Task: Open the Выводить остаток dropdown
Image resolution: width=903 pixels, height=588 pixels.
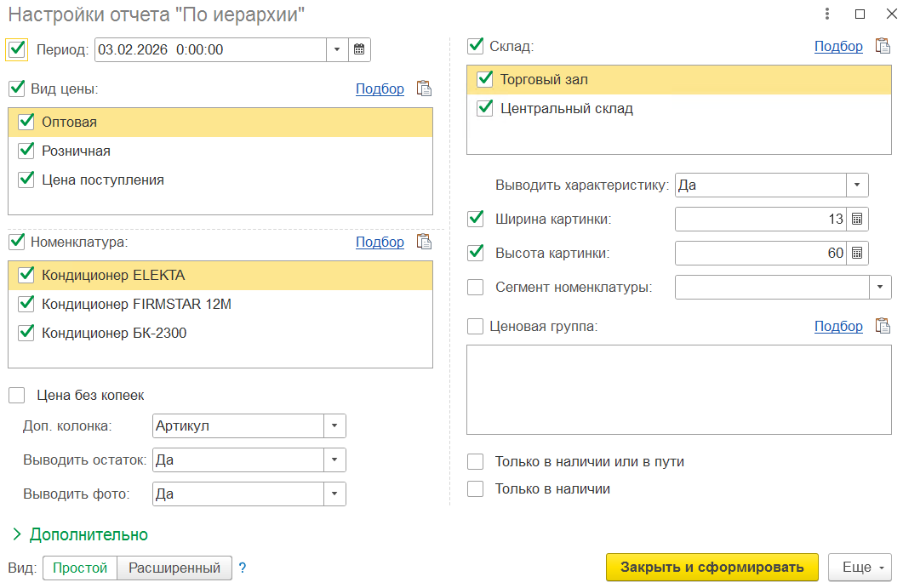Action: 334,460
